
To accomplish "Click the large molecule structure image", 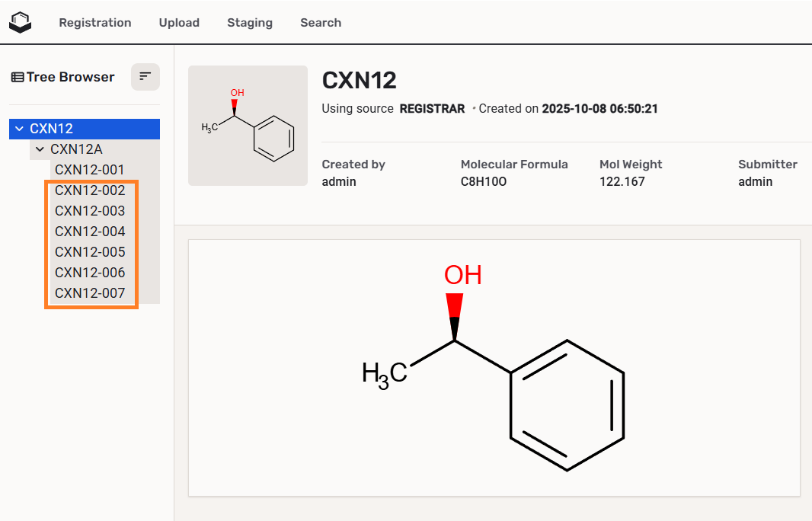I will pyautogui.click(x=494, y=368).
